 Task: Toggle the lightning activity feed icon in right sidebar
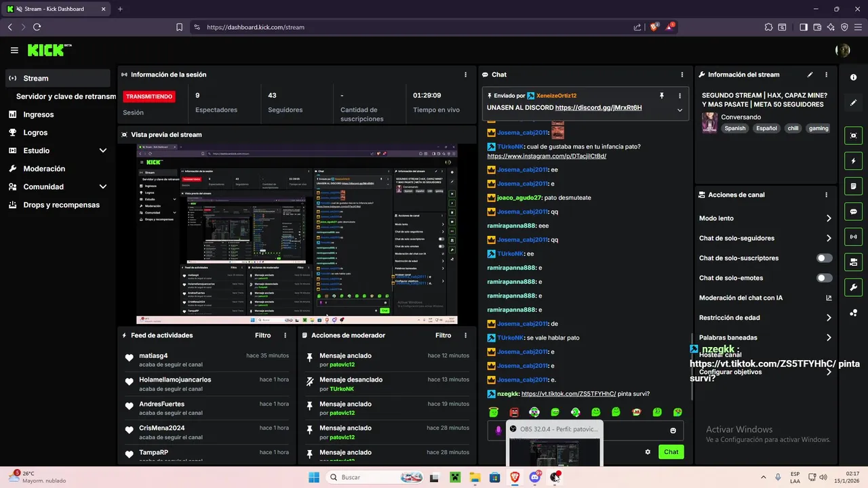point(853,161)
